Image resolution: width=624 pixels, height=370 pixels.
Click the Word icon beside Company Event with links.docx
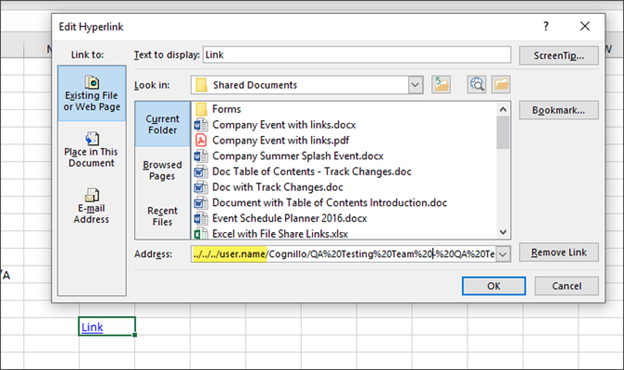[x=201, y=125]
